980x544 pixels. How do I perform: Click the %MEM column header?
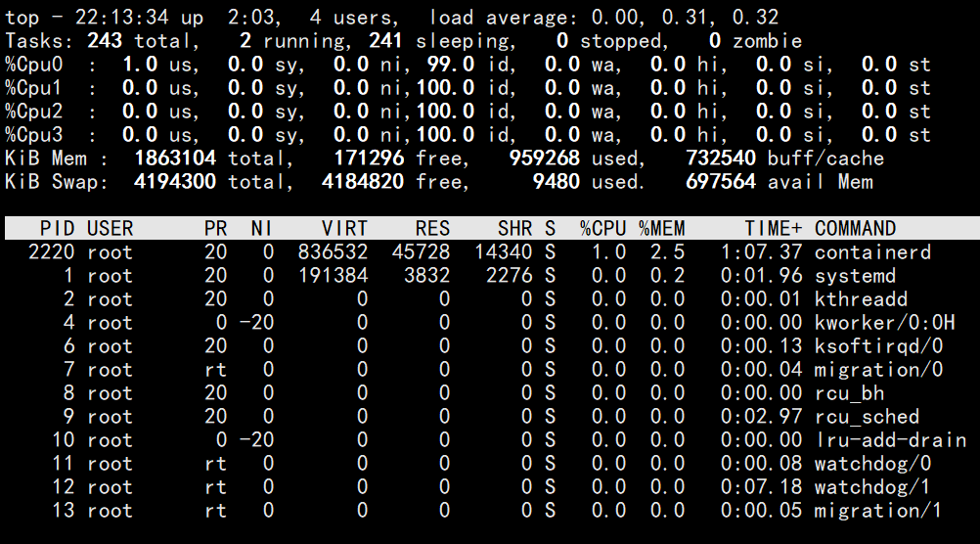point(662,229)
